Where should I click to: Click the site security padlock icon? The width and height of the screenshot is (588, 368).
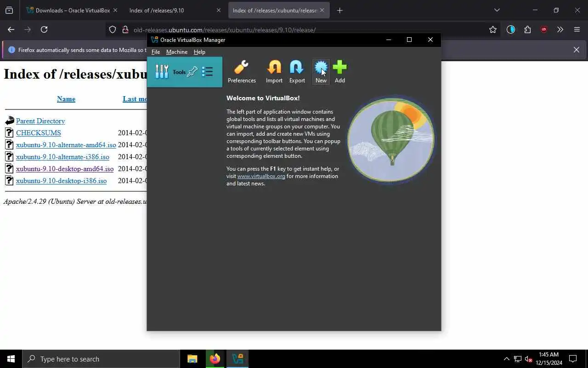(x=125, y=30)
